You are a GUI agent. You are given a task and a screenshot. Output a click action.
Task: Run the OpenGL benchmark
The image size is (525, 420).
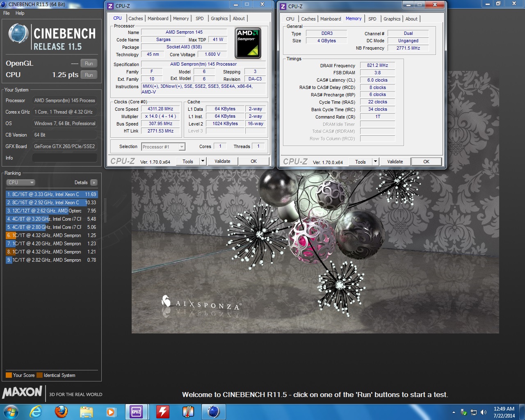[x=89, y=64]
